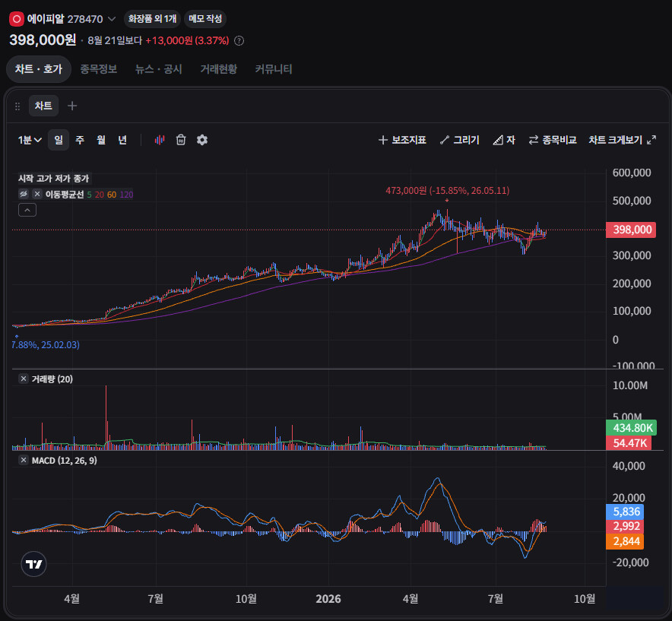Image resolution: width=672 pixels, height=621 pixels.
Task: Click the 473,000원 high price marker label
Action: click(x=448, y=191)
